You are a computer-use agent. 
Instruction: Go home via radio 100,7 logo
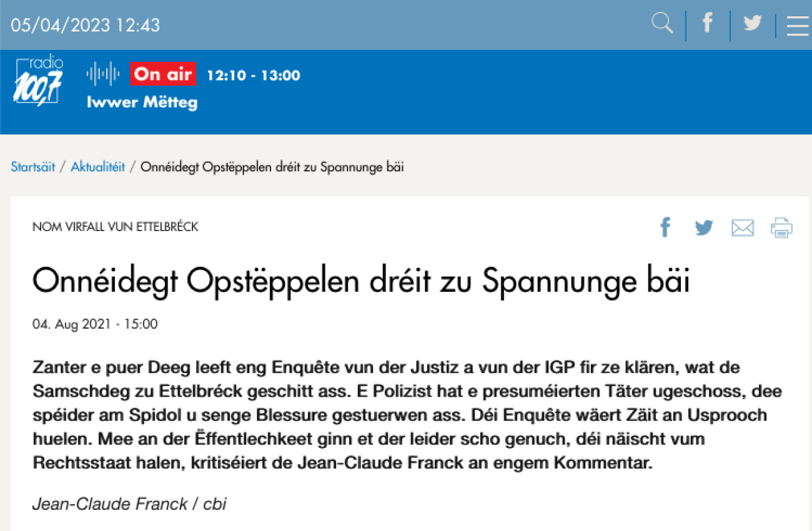[x=38, y=80]
